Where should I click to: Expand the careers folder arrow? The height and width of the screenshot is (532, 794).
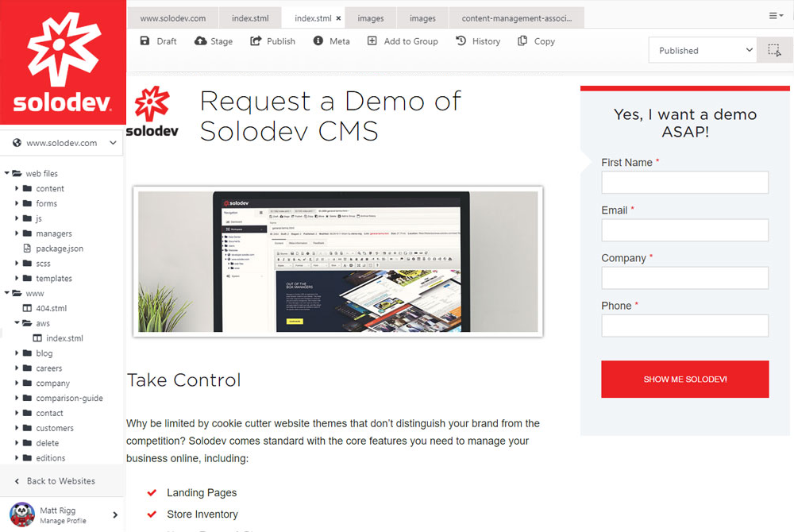[17, 368]
